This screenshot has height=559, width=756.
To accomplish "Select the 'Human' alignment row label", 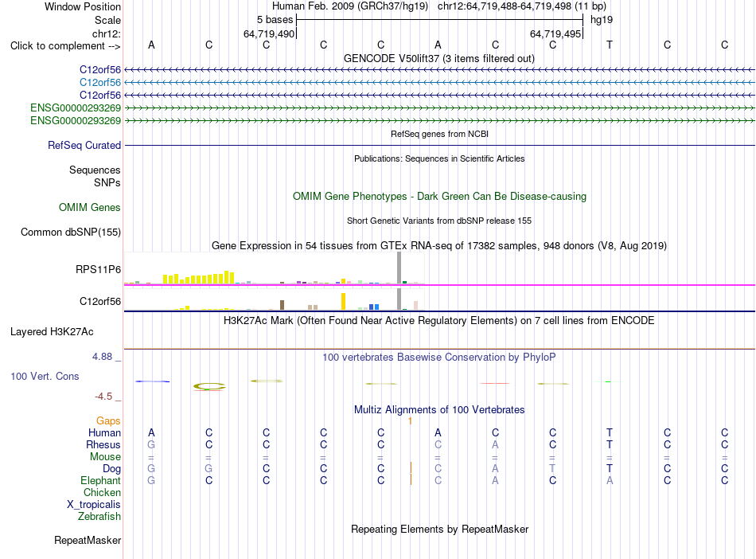I will click(x=104, y=432).
